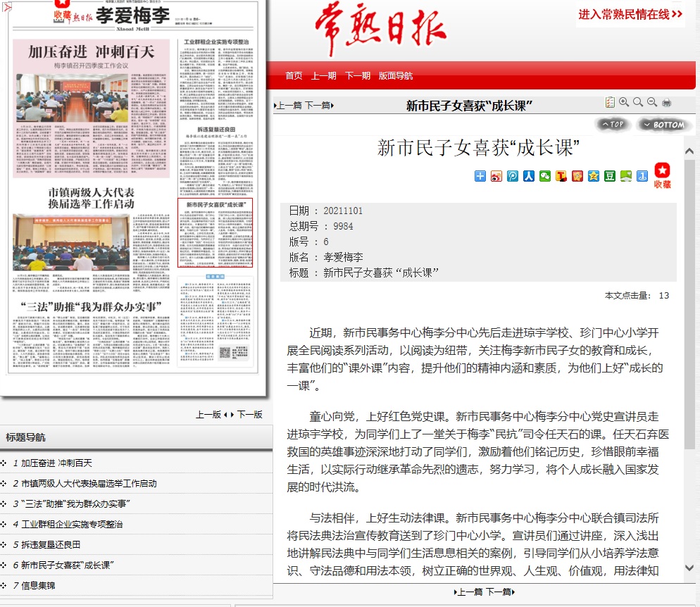This screenshot has height=607, width=700.
Task: Open the clipboard checklist icon in article toolbar
Action: tap(610, 103)
